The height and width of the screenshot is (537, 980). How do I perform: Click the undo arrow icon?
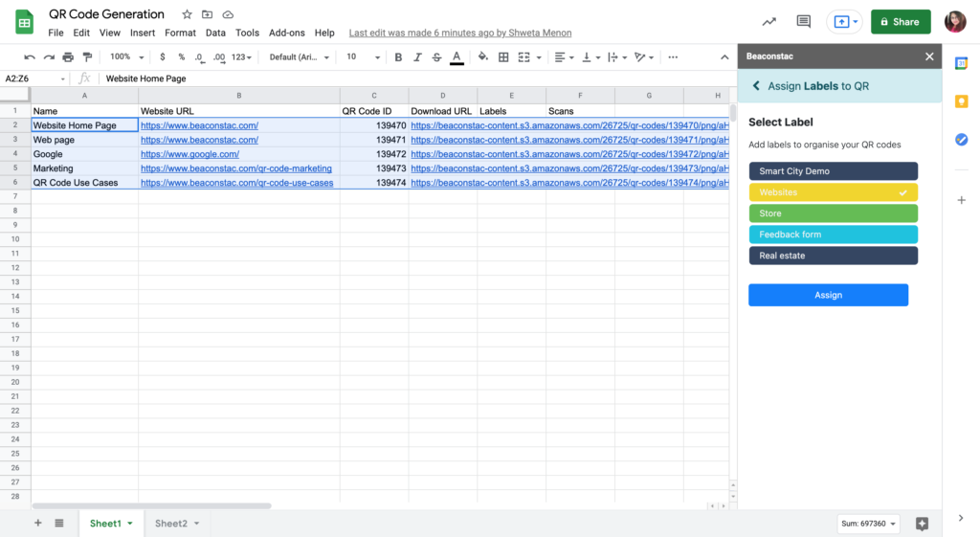(x=30, y=56)
